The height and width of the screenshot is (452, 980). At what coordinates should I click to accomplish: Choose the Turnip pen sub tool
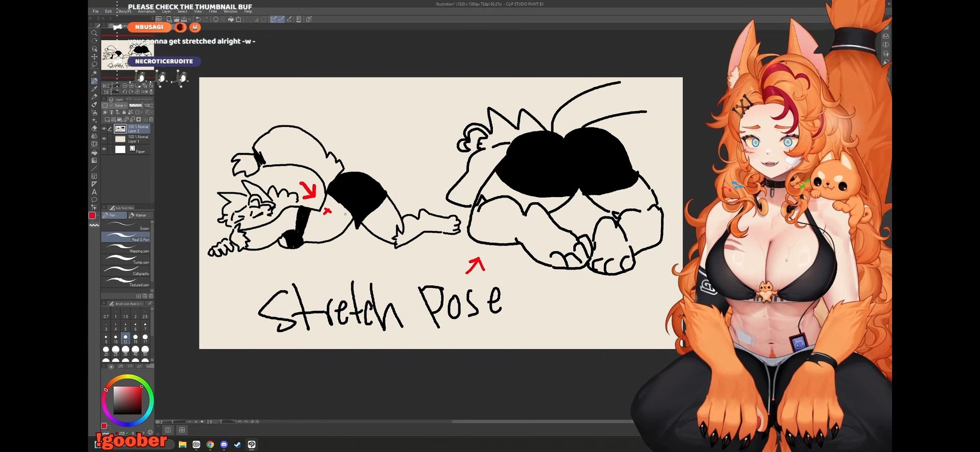126,259
